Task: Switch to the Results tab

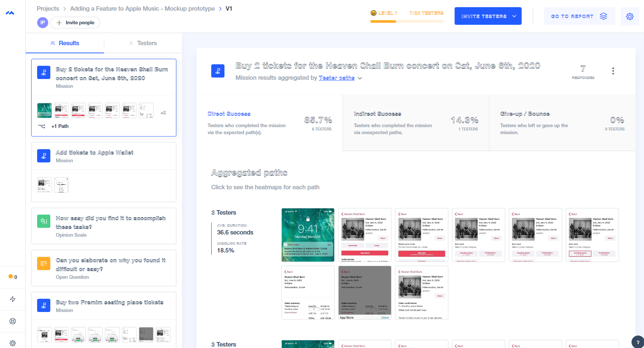Action: point(65,43)
